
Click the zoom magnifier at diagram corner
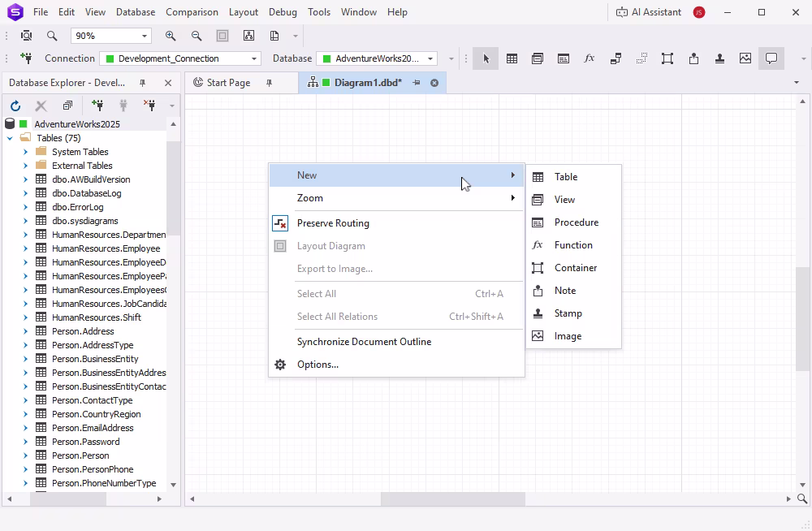[802, 499]
